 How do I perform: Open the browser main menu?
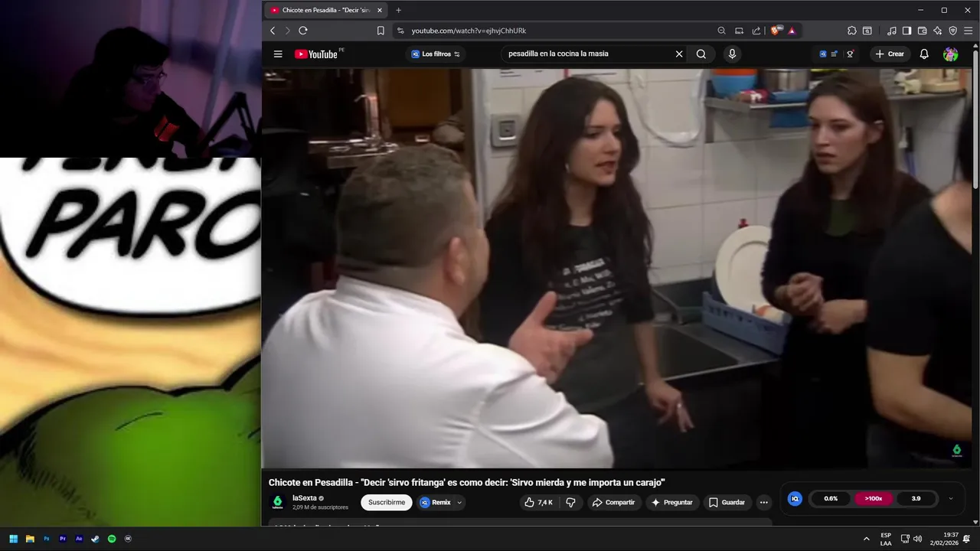969,31
